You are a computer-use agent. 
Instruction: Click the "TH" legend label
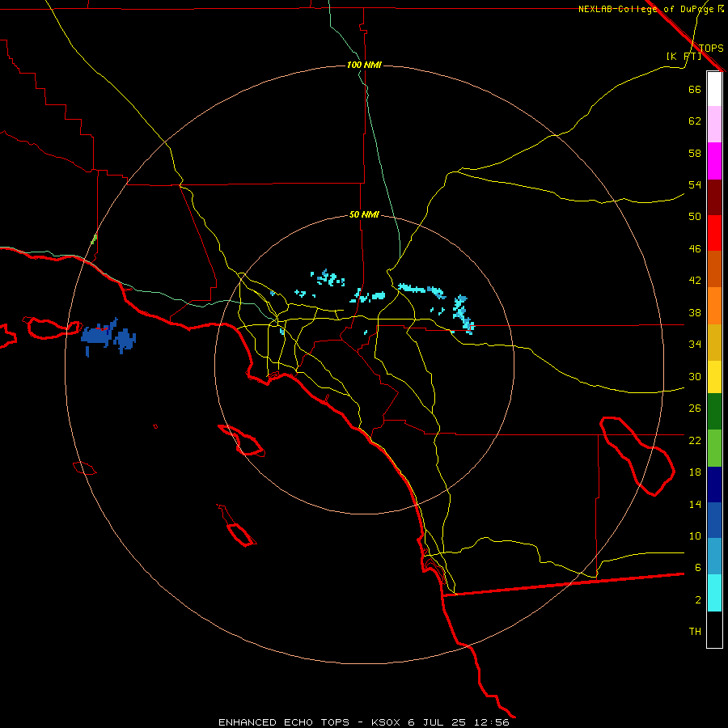[695, 632]
